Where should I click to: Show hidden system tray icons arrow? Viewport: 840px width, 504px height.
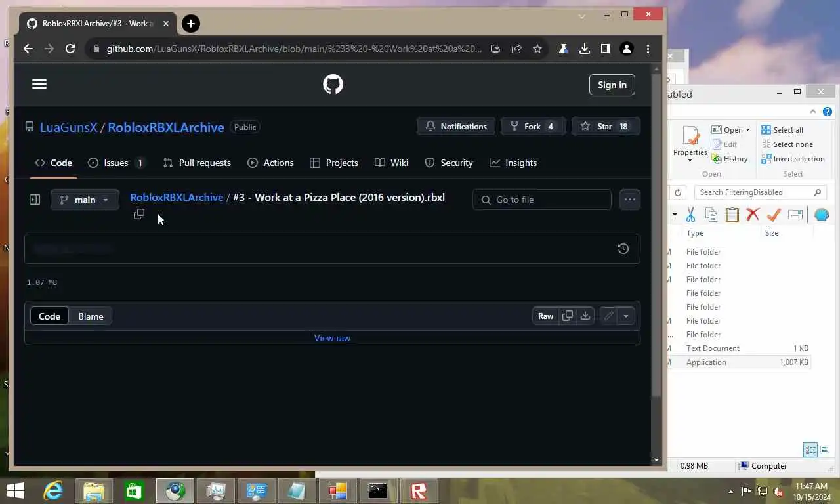(731, 491)
